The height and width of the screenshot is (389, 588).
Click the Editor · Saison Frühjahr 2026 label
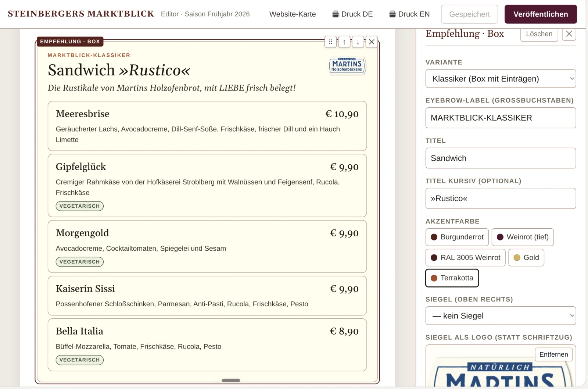[x=205, y=14]
